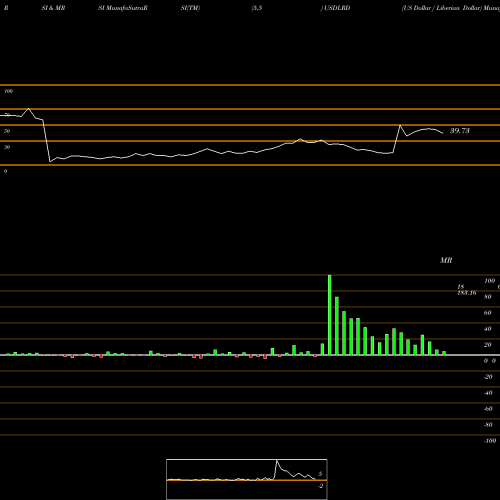Viewport: 500px width, 500px height.
Task: Click the tallest green MR histogram bar
Action: click(330, 315)
